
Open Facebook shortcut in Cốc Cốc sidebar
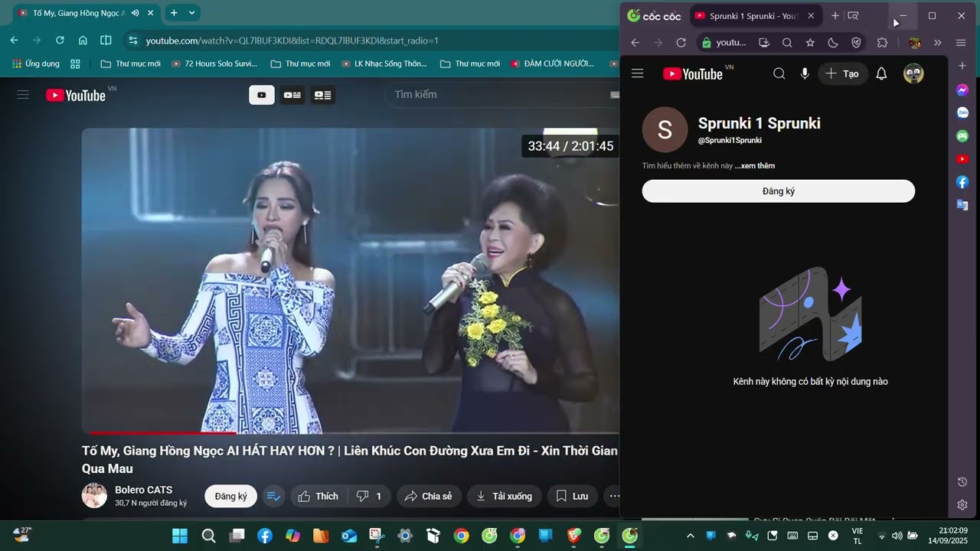tap(962, 181)
